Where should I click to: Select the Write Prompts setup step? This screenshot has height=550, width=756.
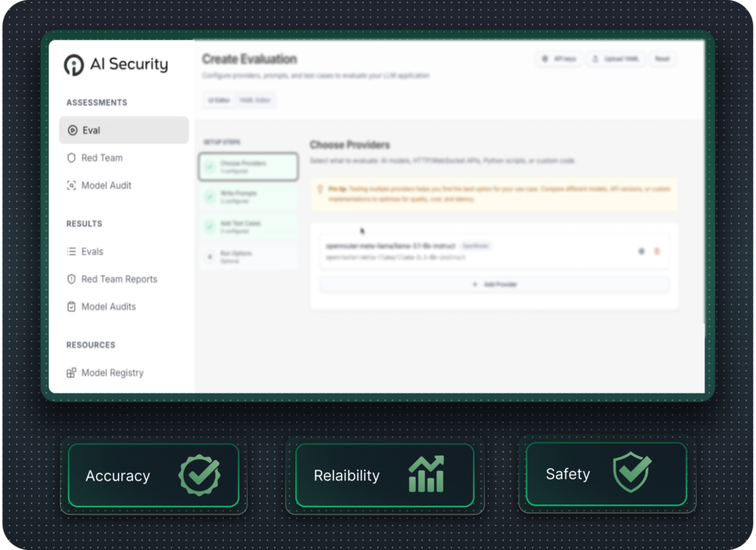248,197
